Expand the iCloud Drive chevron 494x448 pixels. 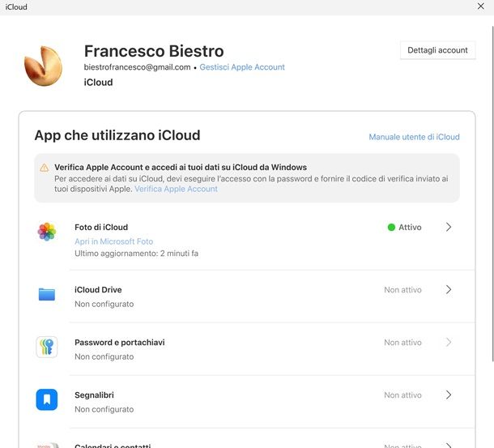(x=449, y=289)
